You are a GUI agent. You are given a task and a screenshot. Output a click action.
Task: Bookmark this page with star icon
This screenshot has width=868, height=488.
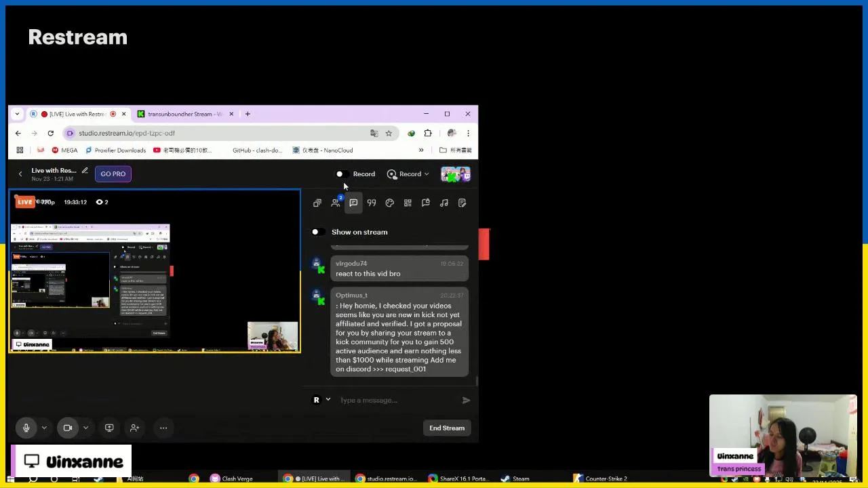(x=389, y=134)
